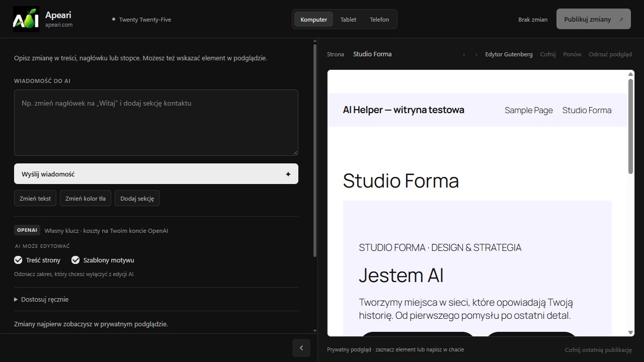644x362 pixels.
Task: Switch to Tablet view
Action: 348,19
